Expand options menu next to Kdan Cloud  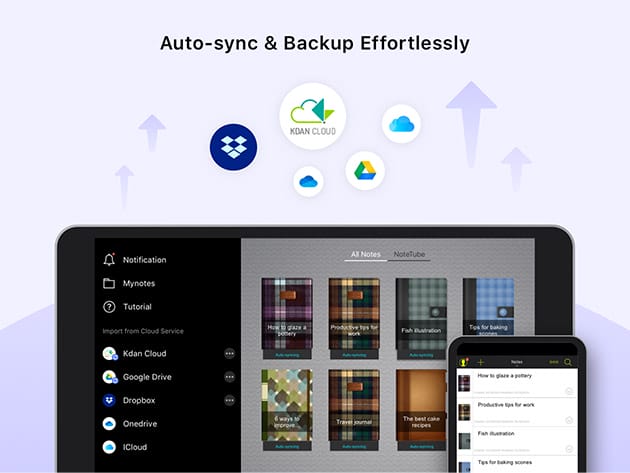[229, 354]
